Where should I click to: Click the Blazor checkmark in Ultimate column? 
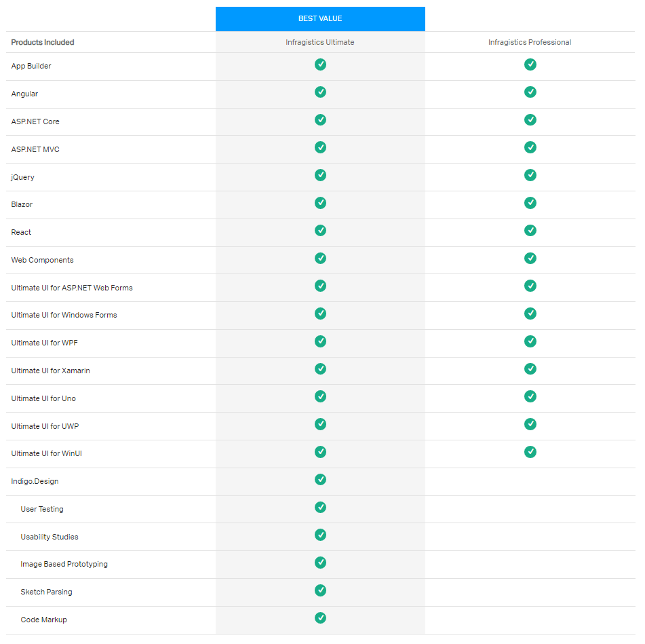pos(320,203)
